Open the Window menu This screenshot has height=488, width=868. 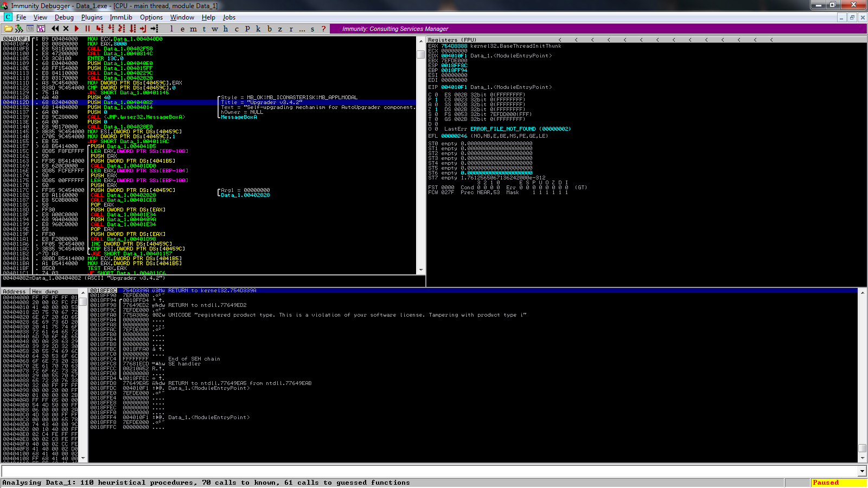tap(182, 17)
